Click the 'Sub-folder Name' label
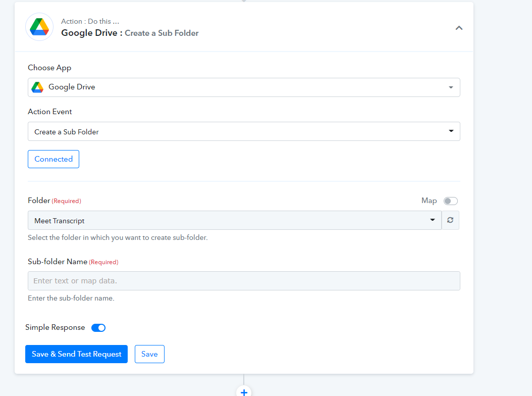The width and height of the screenshot is (532, 396). [x=58, y=262]
